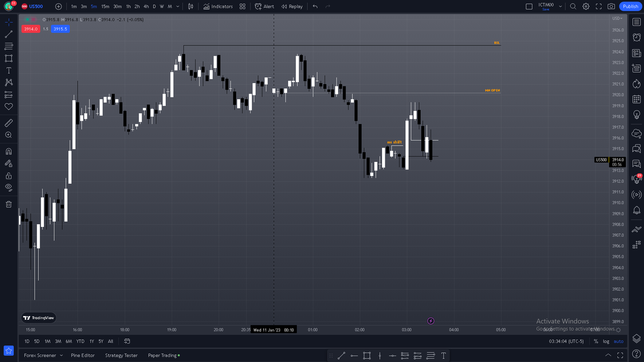This screenshot has width=644, height=362.
Task: Open geometric shapes tool in left sidebar
Action: [9, 58]
